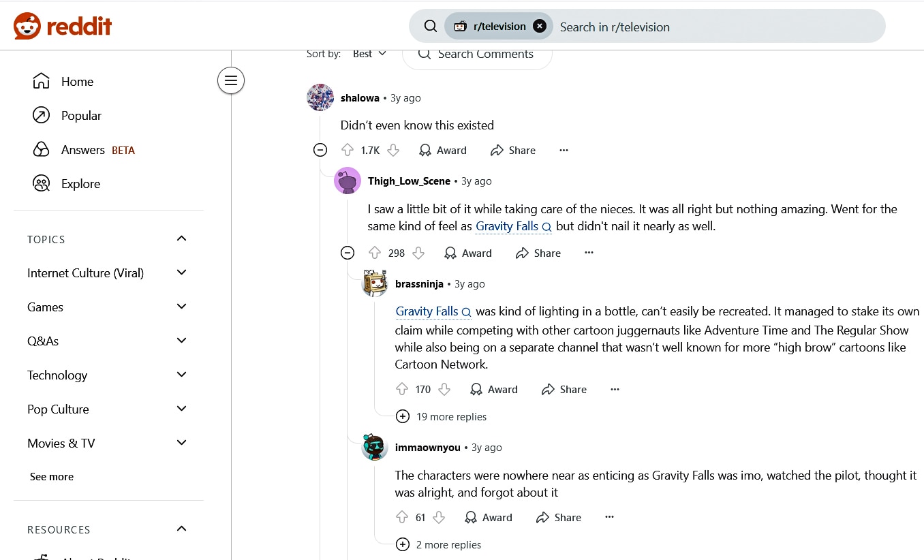The height and width of the screenshot is (560, 924).
Task: Open the Sort by Best dropdown
Action: click(x=369, y=54)
